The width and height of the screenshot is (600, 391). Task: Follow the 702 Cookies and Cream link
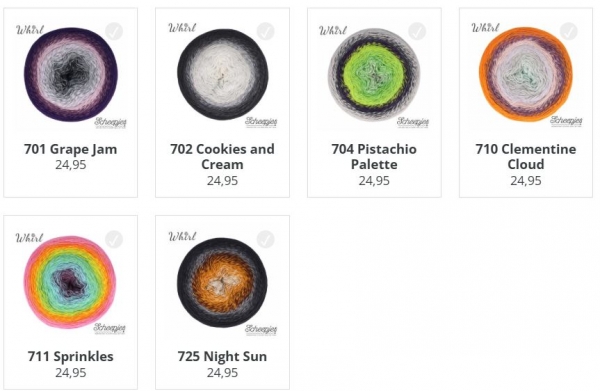coord(222,156)
